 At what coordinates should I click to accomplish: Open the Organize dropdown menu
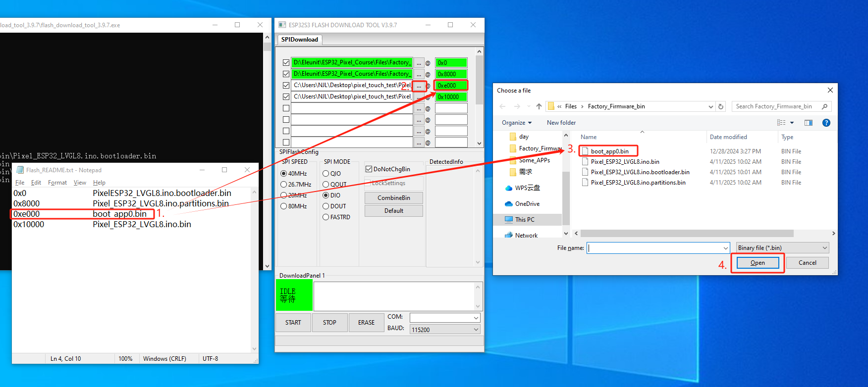517,123
